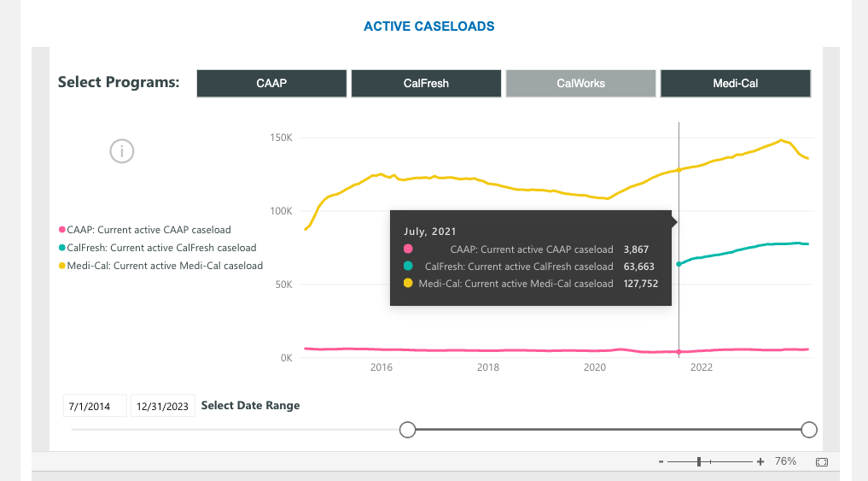Click the teal CalFresh legend marker

pos(61,248)
